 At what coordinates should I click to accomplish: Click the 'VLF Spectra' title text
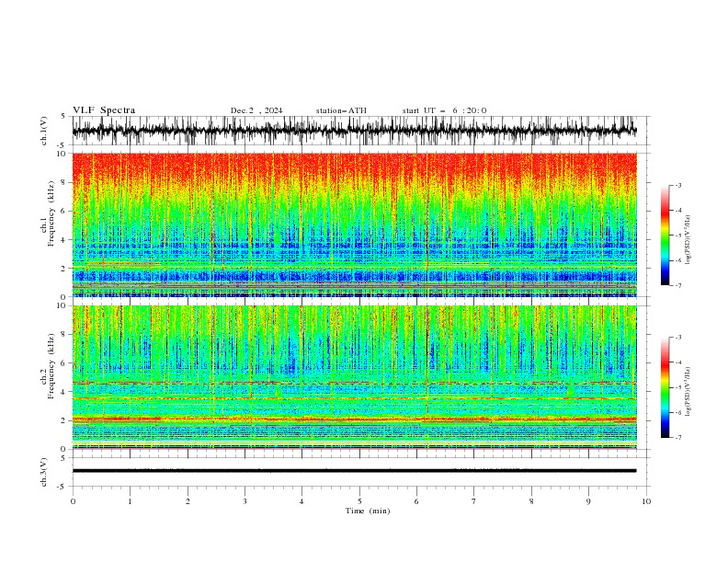[x=104, y=110]
